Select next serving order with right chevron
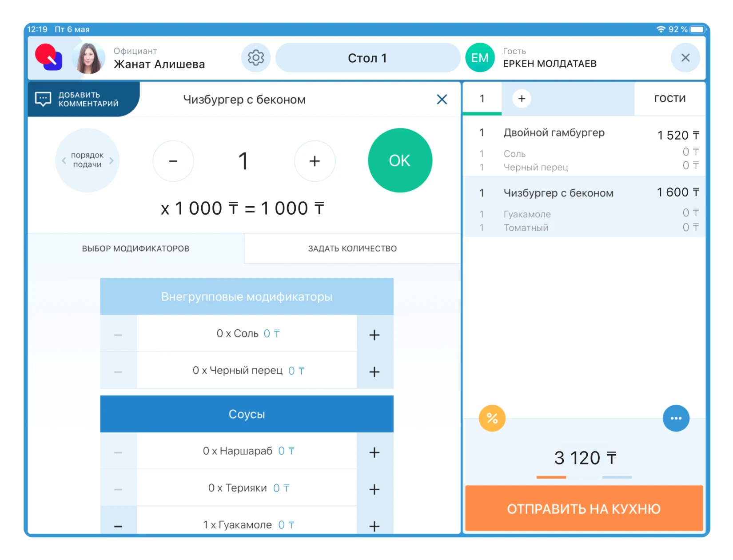 [112, 160]
